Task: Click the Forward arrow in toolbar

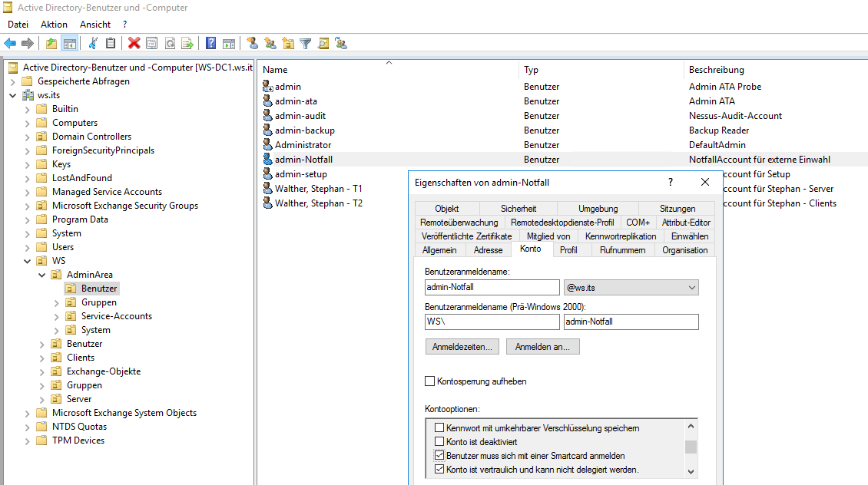Action: pos(27,43)
